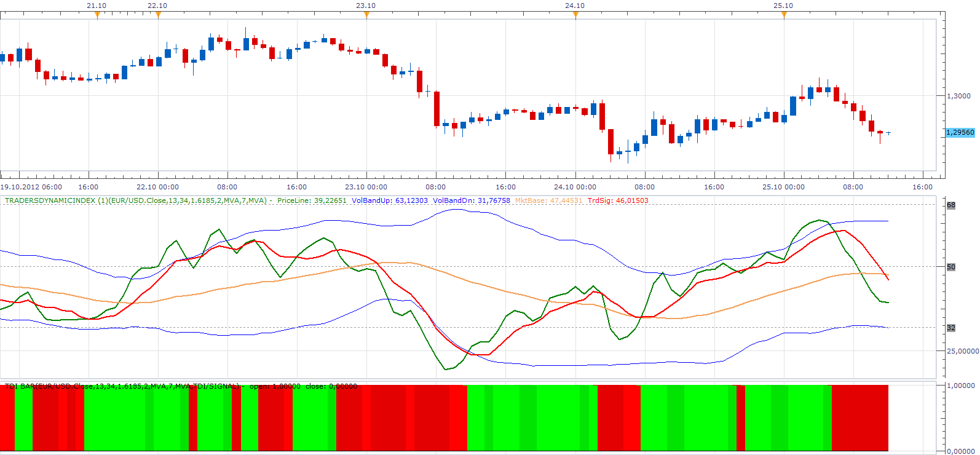The height and width of the screenshot is (455, 980).
Task: Select the orange MktBase legend entry
Action: [x=548, y=200]
